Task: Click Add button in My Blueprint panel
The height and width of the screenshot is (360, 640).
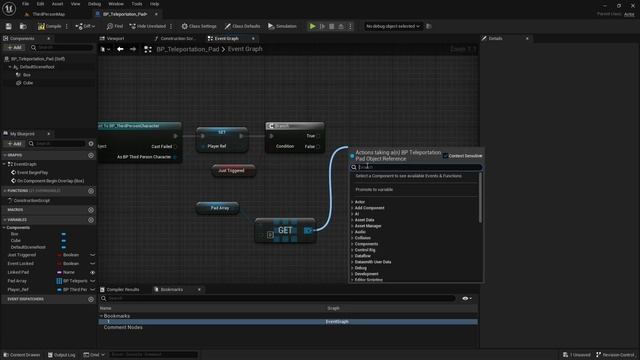Action: coord(14,144)
